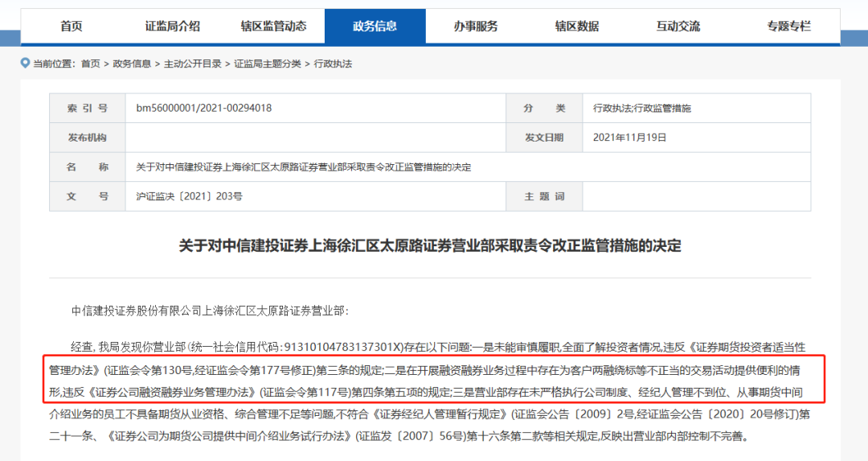Click the 索引号 label cell
Screen dimensions: 868x461
click(x=88, y=108)
